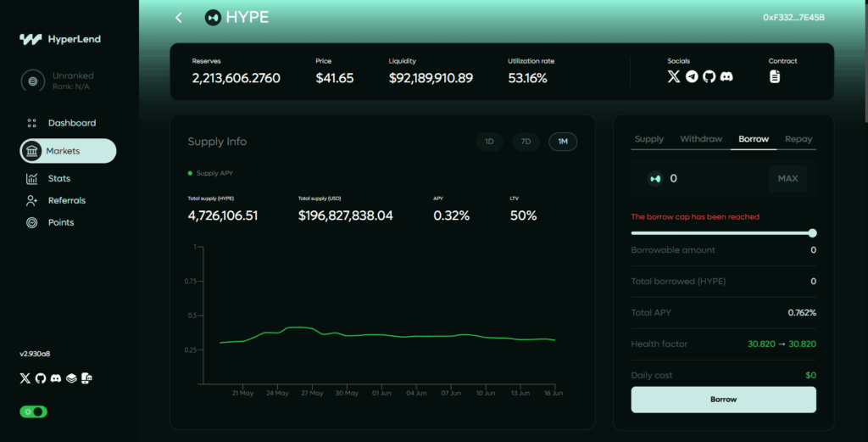Click the Total APY value 0.762%
868x442 pixels.
point(802,313)
